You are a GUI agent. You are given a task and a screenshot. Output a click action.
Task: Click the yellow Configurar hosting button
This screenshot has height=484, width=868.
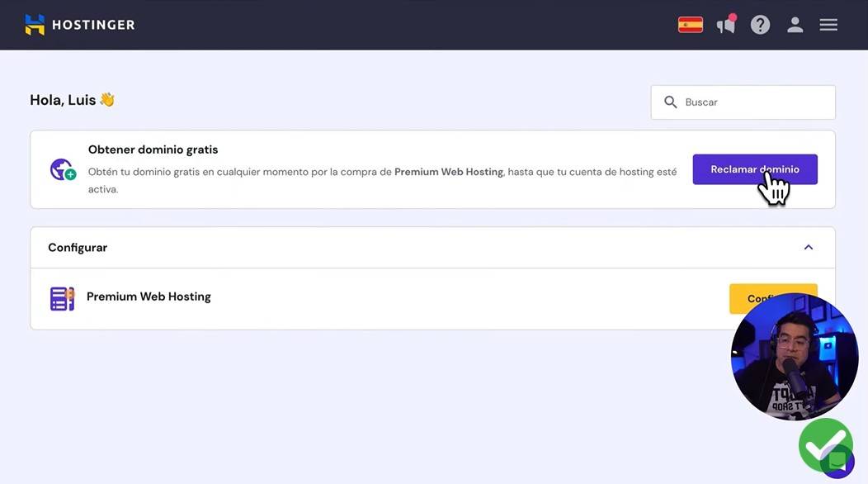click(773, 299)
